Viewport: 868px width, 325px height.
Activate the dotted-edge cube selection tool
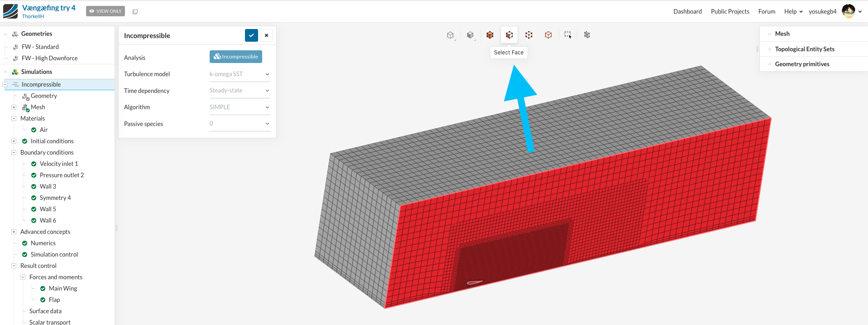point(529,35)
